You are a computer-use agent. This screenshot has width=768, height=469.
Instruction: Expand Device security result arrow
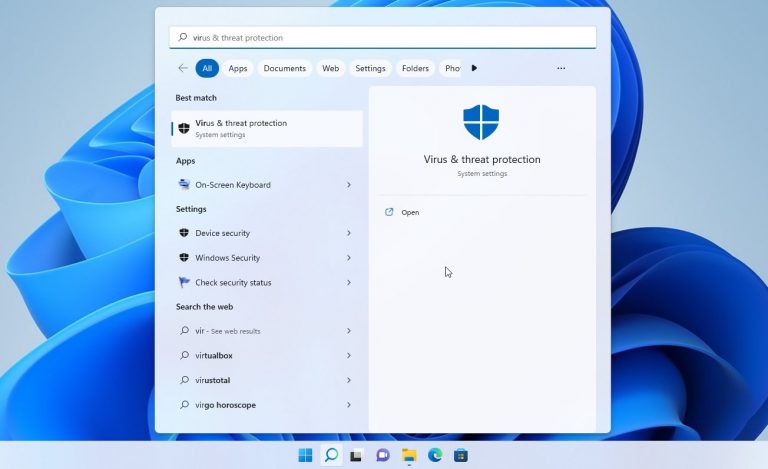(348, 233)
